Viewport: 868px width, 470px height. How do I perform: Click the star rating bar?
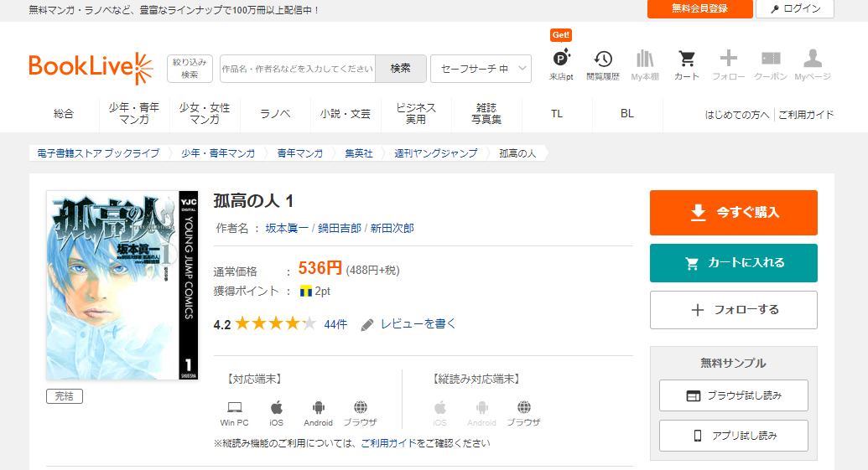click(x=275, y=324)
